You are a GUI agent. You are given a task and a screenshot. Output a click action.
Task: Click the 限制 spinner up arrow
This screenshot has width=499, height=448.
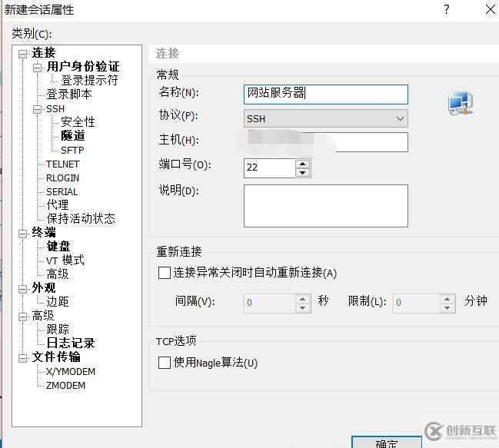(447, 299)
